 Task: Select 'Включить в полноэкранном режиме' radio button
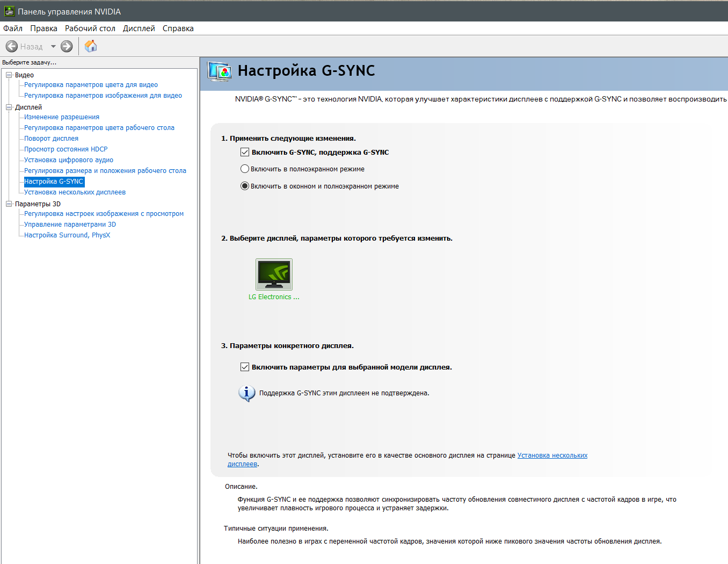(245, 169)
